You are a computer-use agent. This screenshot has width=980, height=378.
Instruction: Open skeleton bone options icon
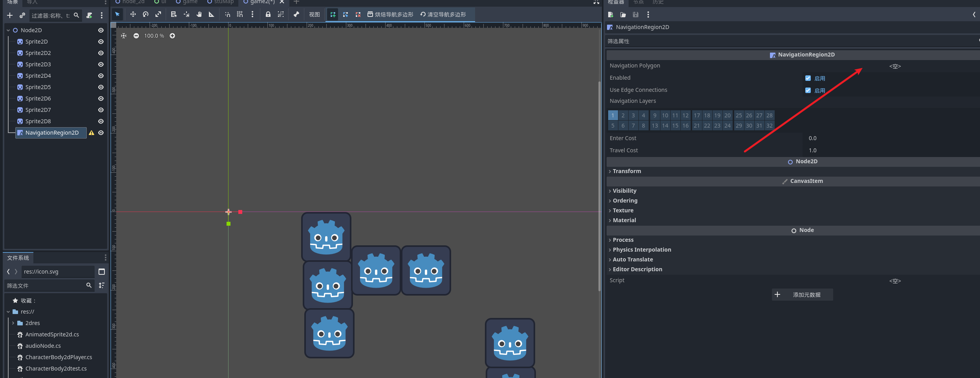tap(296, 15)
